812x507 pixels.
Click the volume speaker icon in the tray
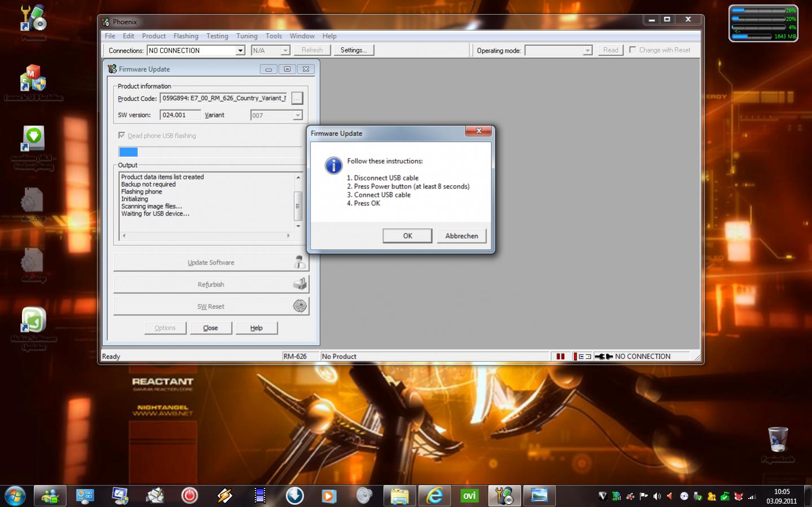click(657, 496)
